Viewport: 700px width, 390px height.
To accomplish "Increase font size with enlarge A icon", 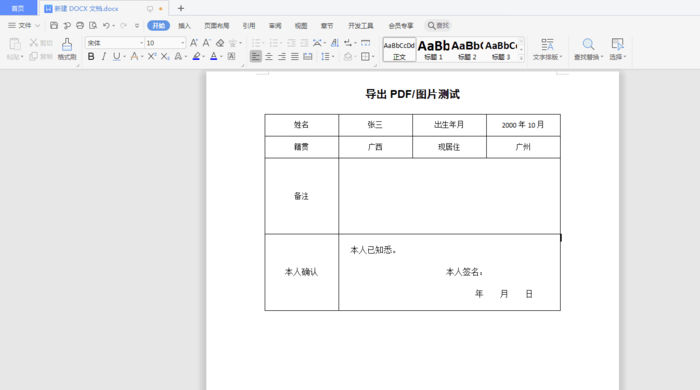I will coord(194,43).
